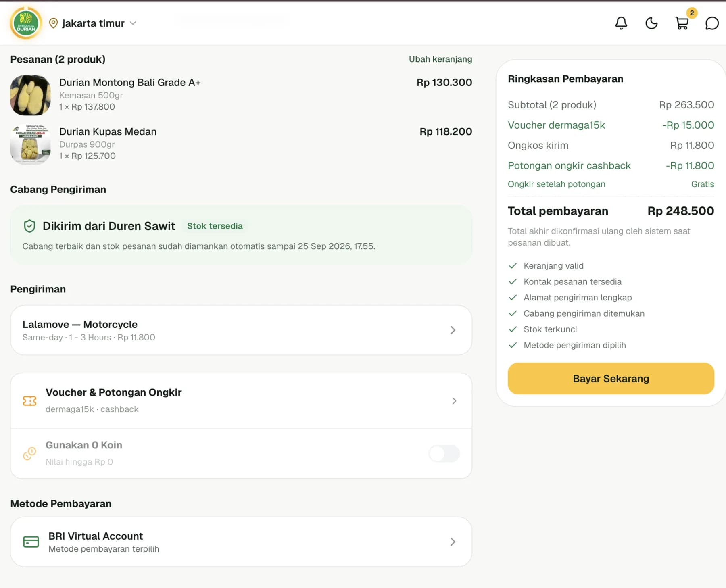Switch to dark mode with moon icon

tap(651, 23)
